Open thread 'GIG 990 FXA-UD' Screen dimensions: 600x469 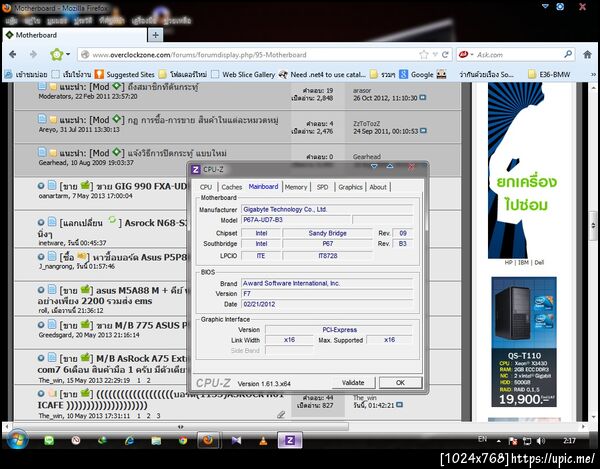(x=142, y=187)
